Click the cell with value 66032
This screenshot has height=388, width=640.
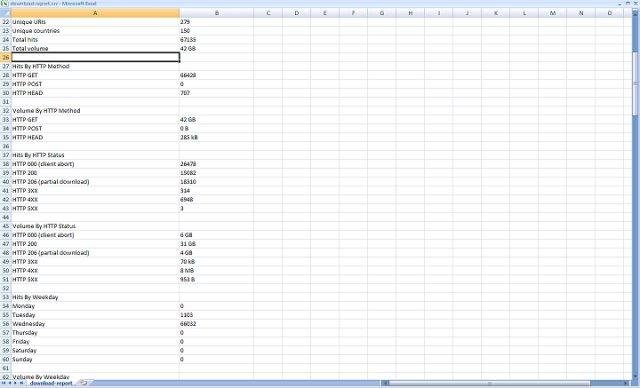click(216, 324)
